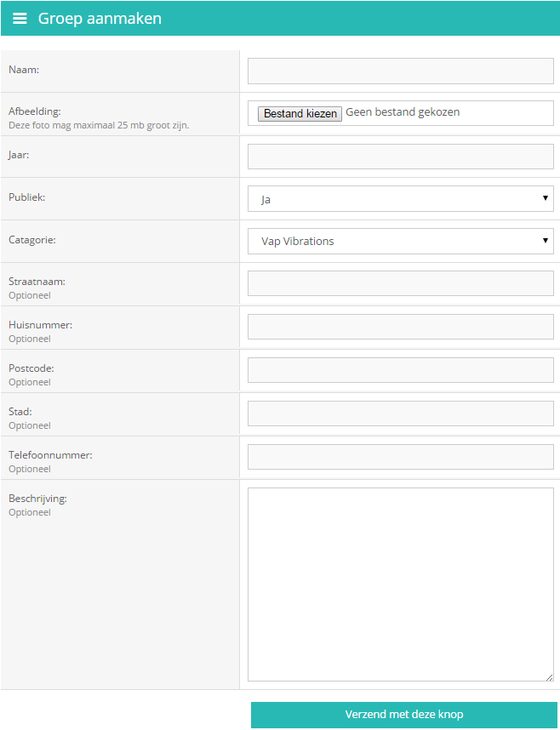Click the Groep aanmaken header title
This screenshot has width=560, height=730.
[x=100, y=18]
